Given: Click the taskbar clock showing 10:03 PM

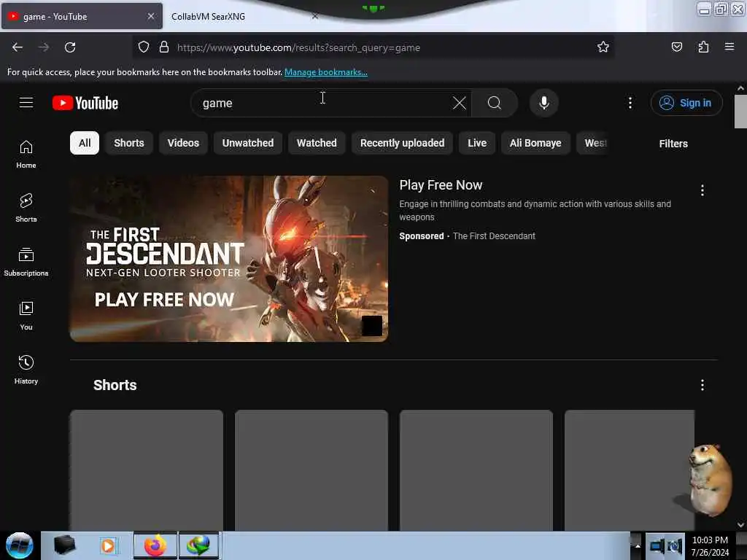Looking at the screenshot, I should [x=710, y=545].
